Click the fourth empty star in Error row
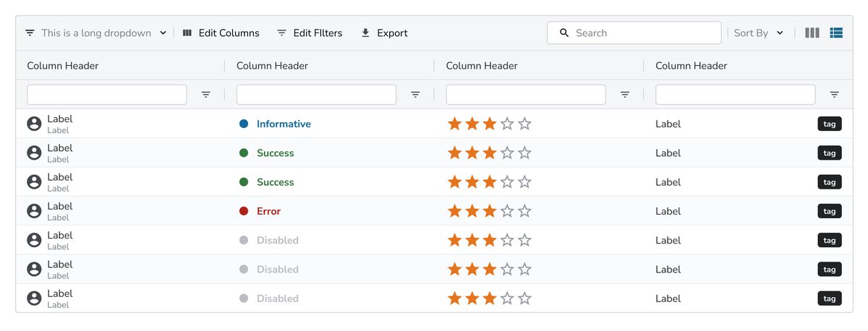 point(507,211)
